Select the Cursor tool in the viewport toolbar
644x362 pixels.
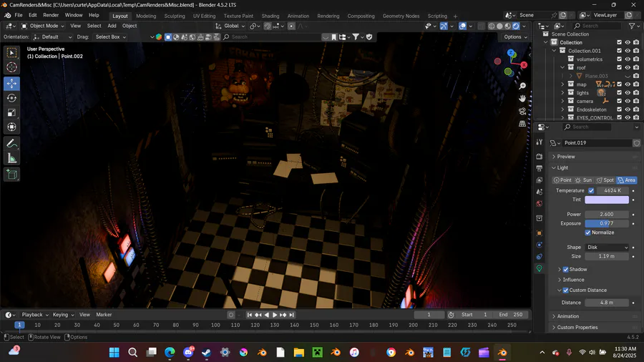11,67
